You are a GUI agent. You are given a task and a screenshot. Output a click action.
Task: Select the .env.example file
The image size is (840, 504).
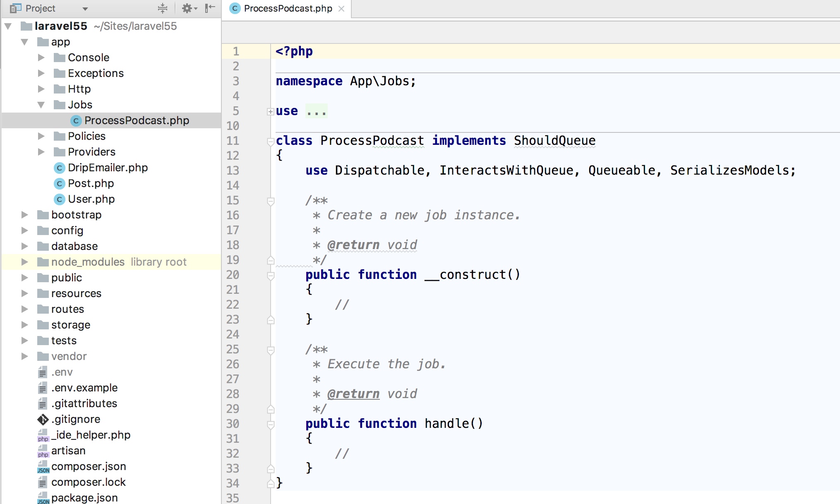pyautogui.click(x=84, y=388)
